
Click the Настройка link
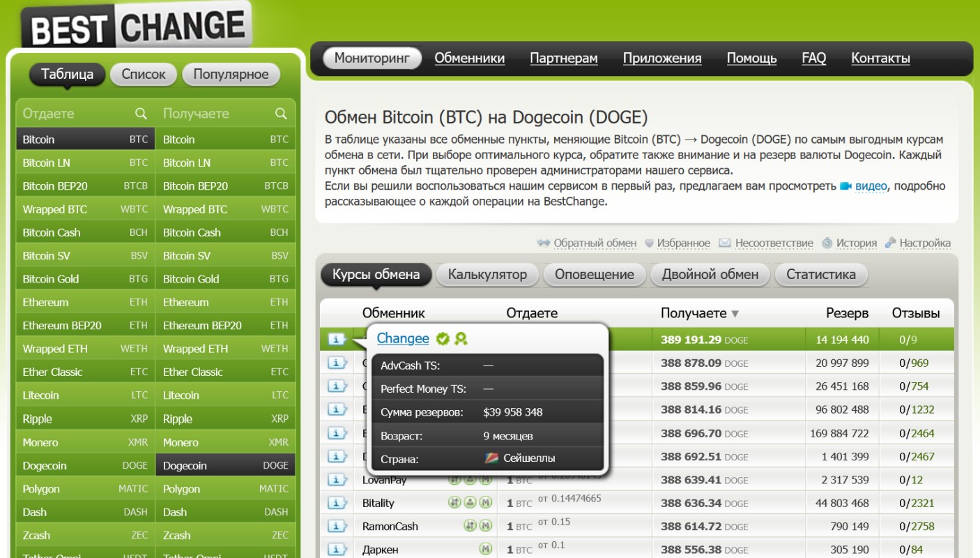pyautogui.click(x=925, y=243)
